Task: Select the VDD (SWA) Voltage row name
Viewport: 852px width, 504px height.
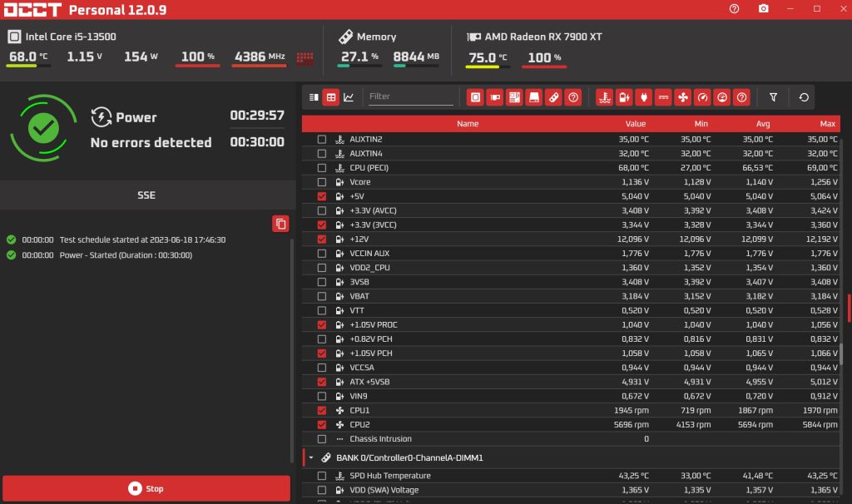Action: (x=384, y=490)
